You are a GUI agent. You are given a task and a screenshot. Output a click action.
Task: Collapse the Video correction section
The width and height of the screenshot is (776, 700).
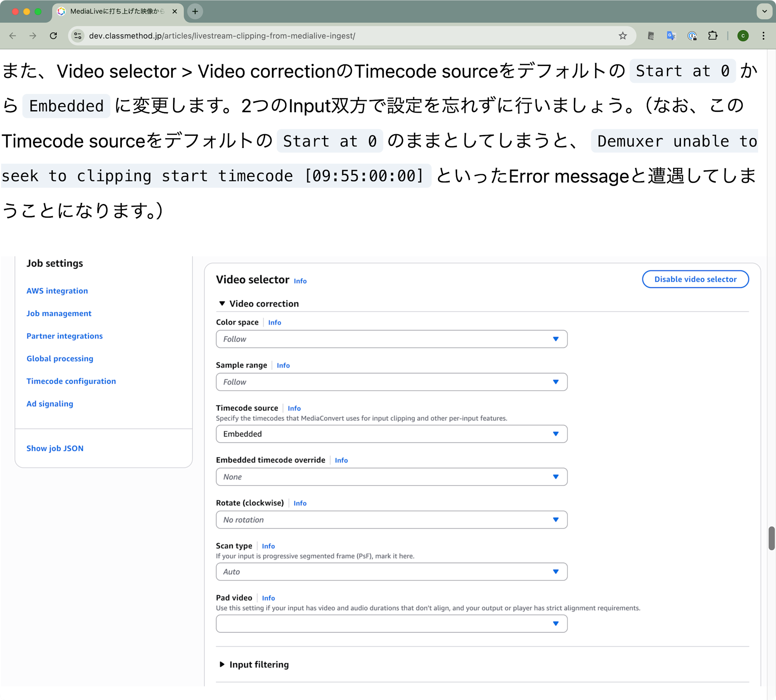tap(259, 303)
